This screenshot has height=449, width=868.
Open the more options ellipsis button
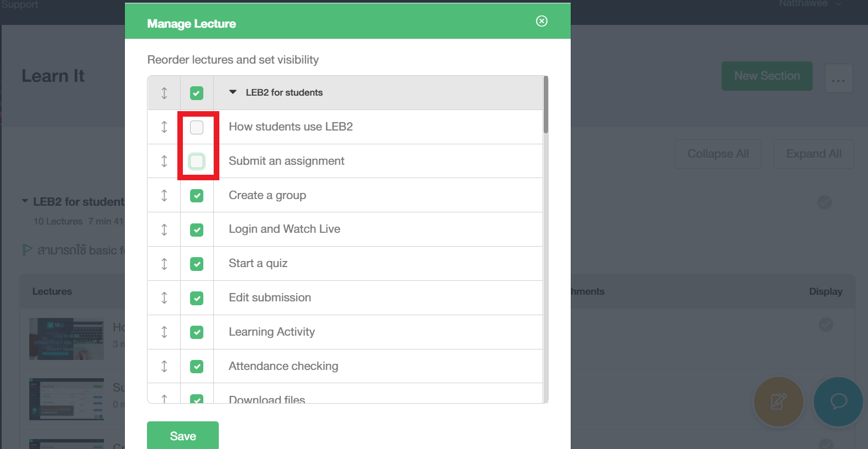839,78
